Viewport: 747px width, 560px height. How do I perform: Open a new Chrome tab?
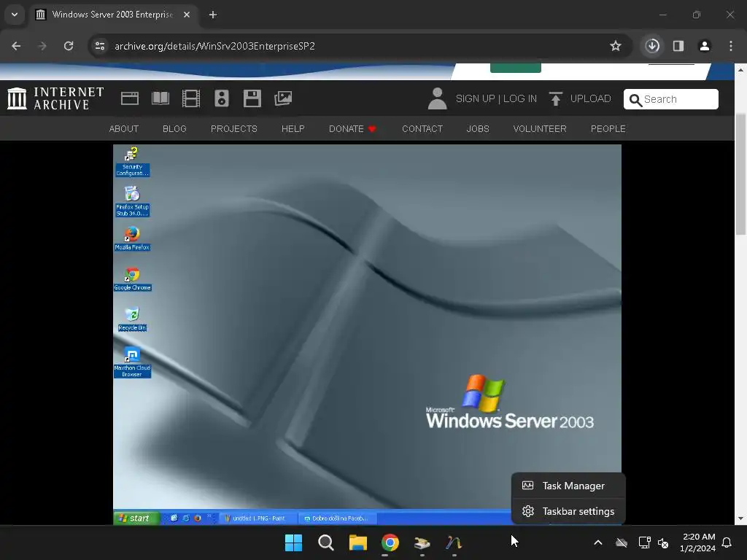point(213,15)
